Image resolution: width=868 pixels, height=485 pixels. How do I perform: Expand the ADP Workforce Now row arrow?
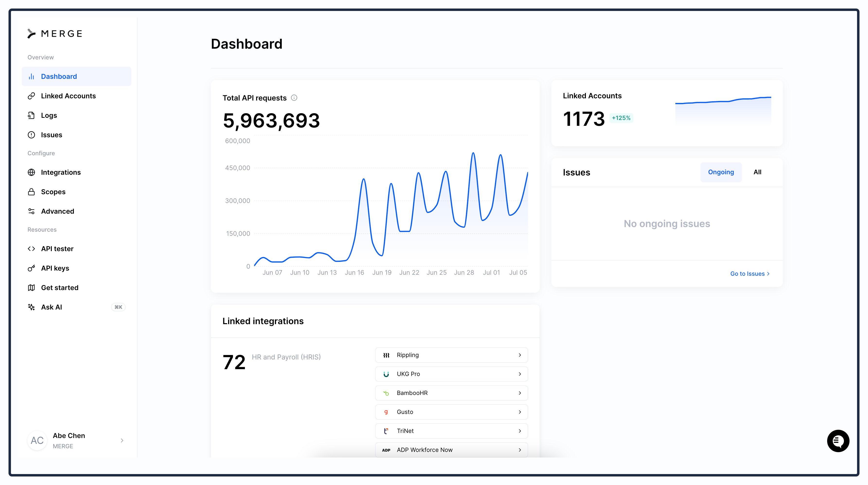point(520,449)
